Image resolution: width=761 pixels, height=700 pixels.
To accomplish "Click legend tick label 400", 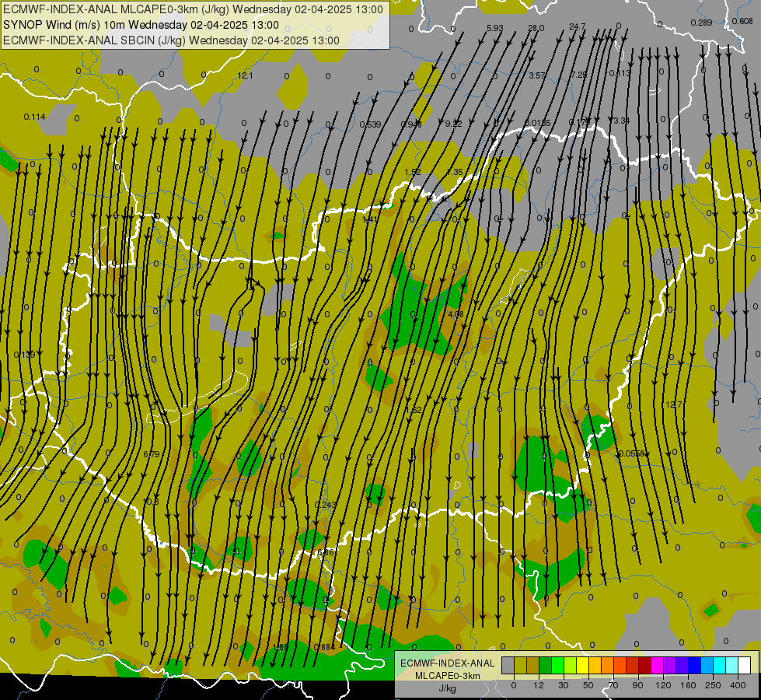I will point(738,685).
